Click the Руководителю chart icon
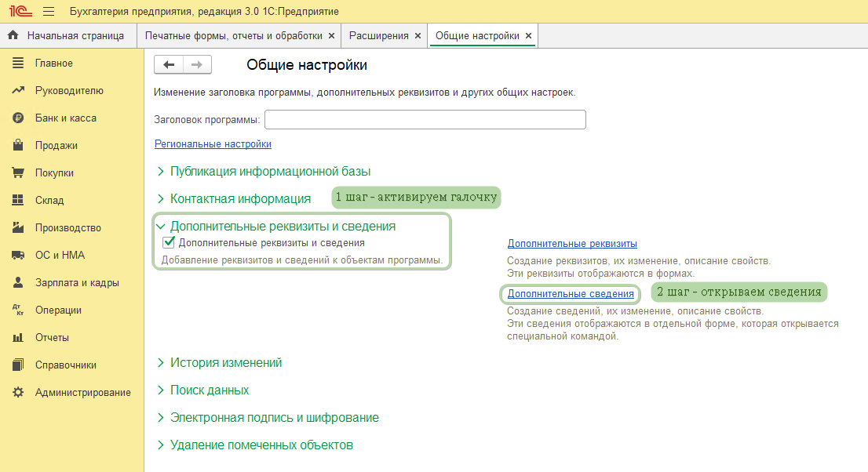Screen dimensions: 868x472 pos(18,90)
